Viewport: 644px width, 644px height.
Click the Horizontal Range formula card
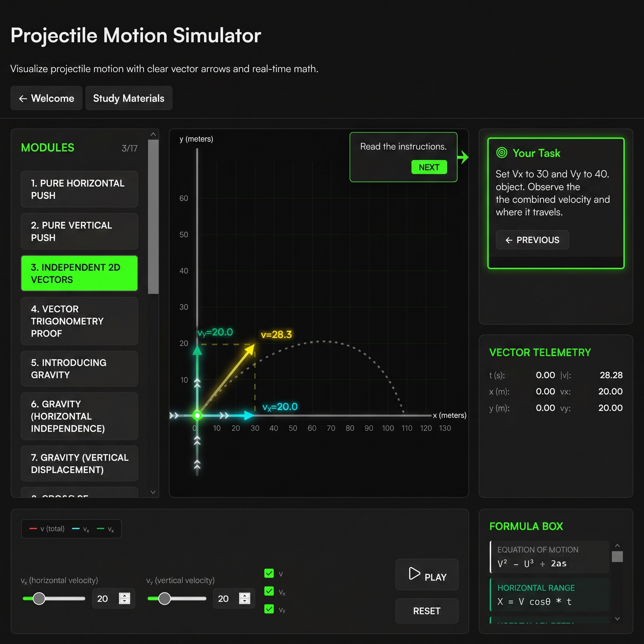pyautogui.click(x=549, y=595)
